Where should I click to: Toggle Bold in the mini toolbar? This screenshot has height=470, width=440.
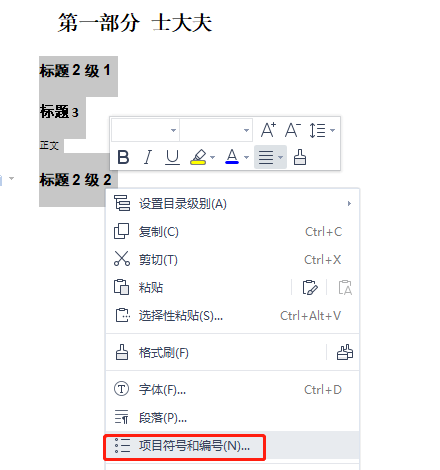(x=123, y=157)
